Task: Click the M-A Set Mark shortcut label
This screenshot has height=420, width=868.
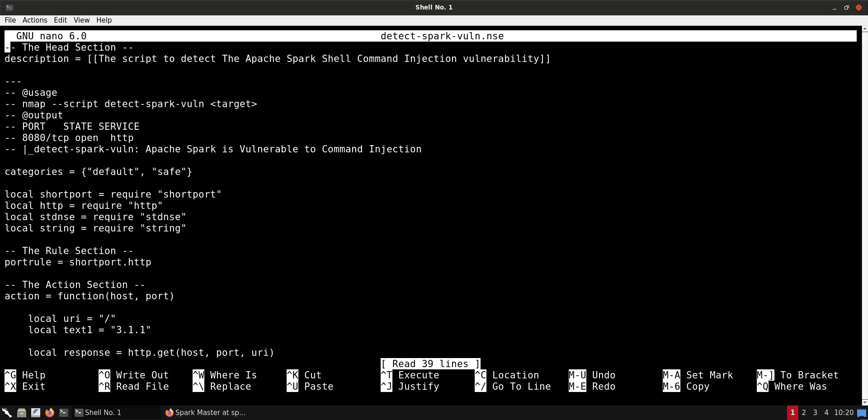Action: pyautogui.click(x=698, y=375)
